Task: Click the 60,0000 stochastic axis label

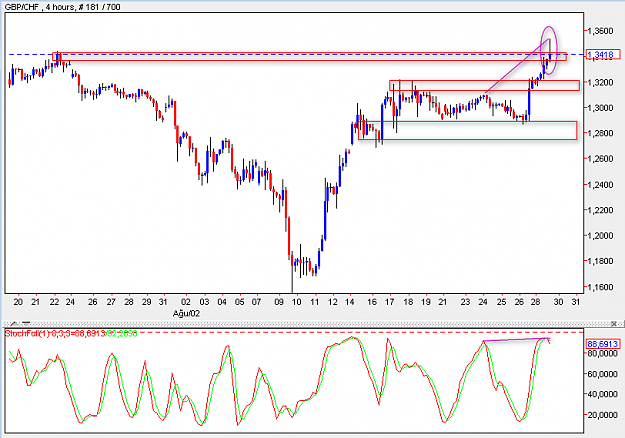Action: (603, 374)
